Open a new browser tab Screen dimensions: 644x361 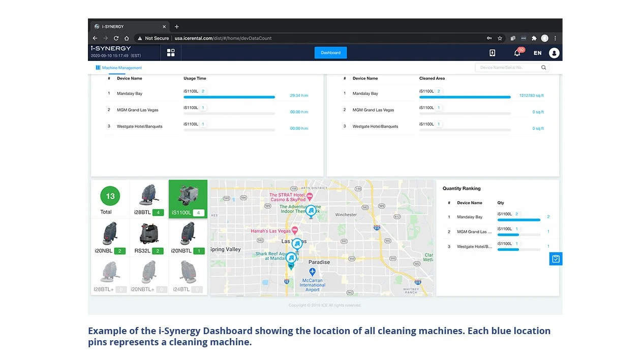pyautogui.click(x=177, y=26)
